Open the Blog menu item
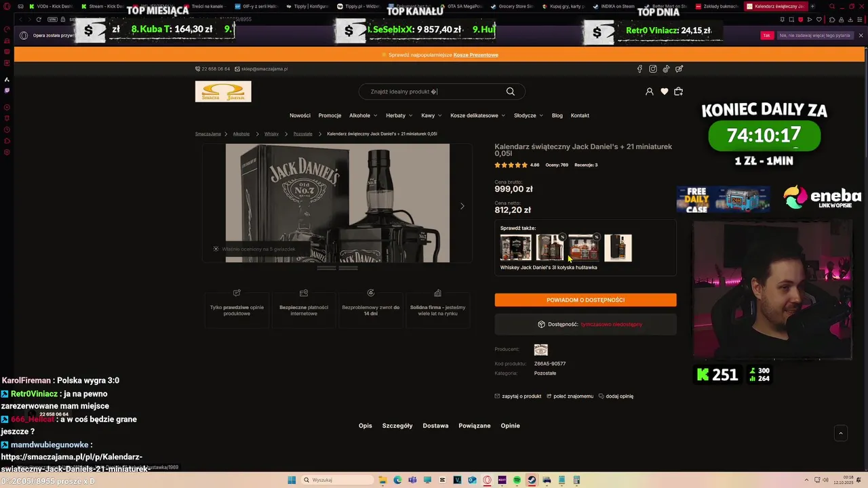 pyautogui.click(x=557, y=115)
